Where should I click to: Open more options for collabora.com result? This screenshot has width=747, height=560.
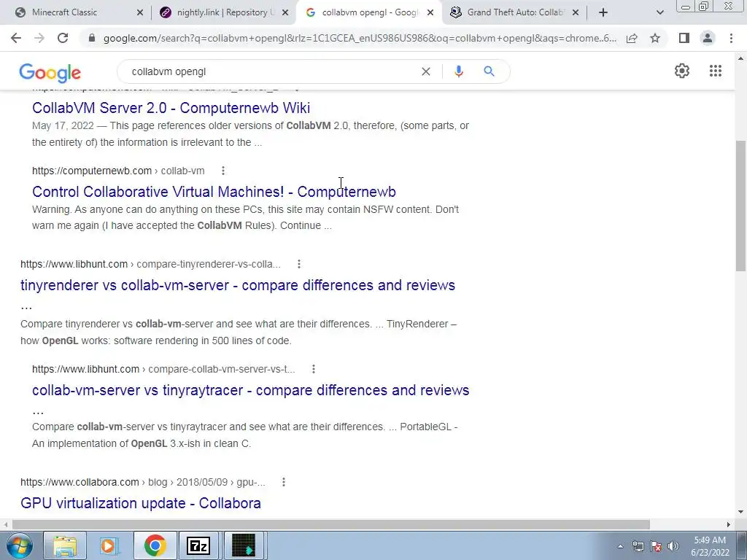pos(284,482)
